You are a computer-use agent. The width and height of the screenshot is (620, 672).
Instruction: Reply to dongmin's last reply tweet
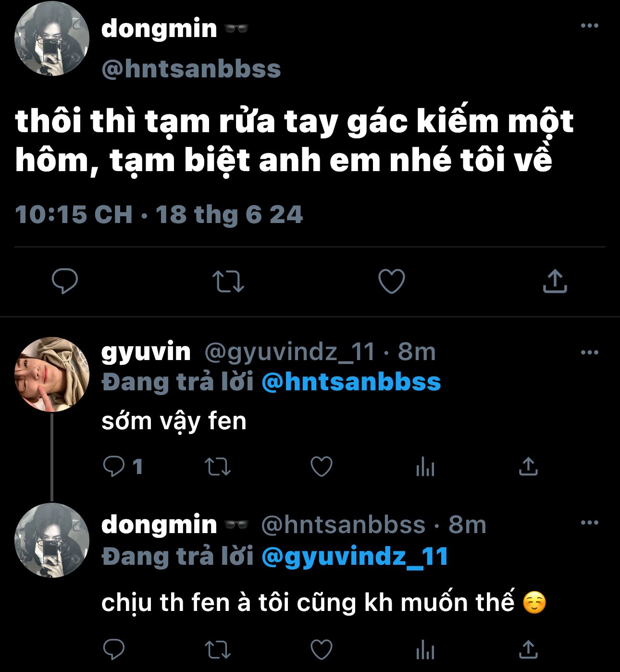point(114,649)
